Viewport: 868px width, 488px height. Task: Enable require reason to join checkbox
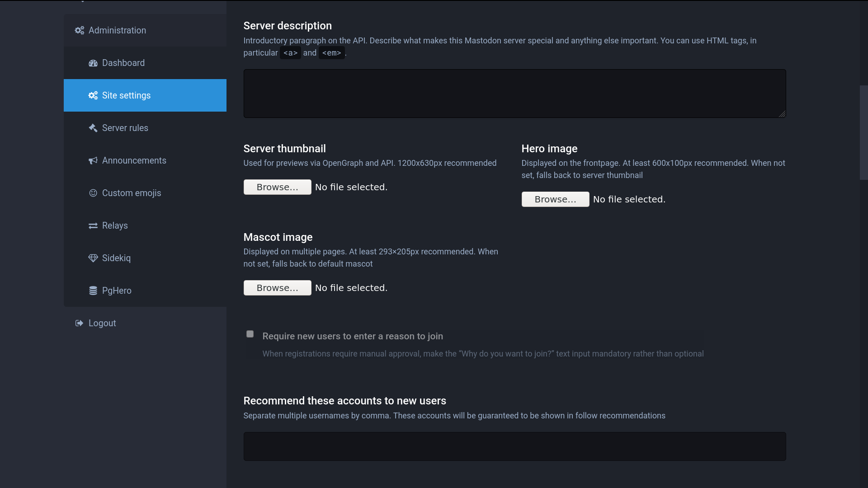pos(250,334)
